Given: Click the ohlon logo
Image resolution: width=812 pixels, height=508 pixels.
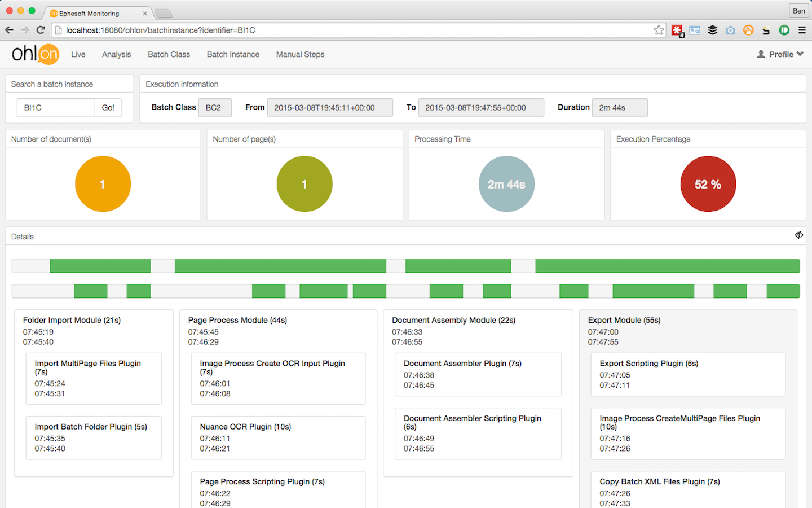Looking at the screenshot, I should click(35, 54).
